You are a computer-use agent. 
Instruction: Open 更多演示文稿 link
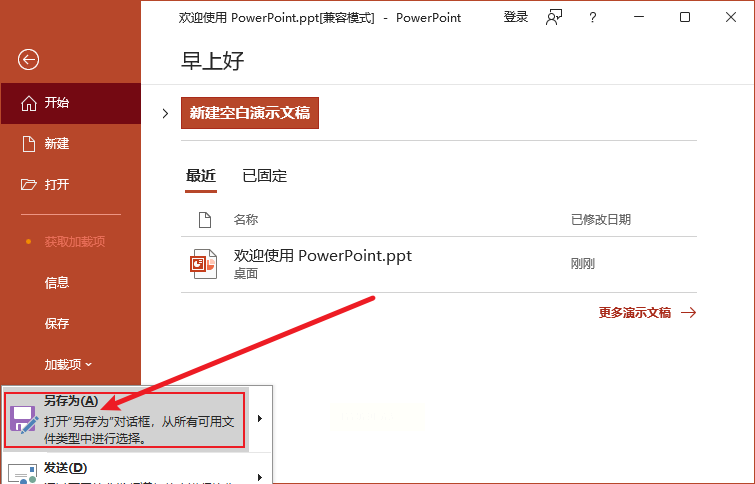coord(647,313)
